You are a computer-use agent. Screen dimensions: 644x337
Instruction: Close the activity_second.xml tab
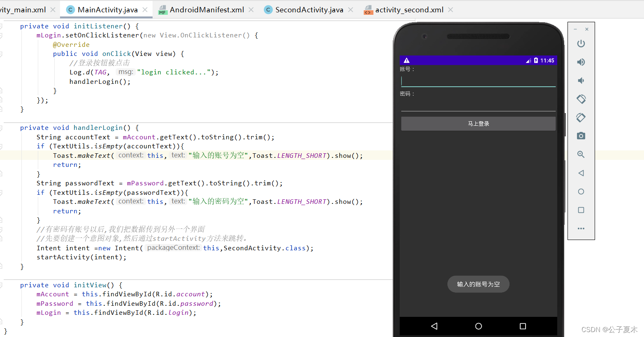pyautogui.click(x=450, y=9)
